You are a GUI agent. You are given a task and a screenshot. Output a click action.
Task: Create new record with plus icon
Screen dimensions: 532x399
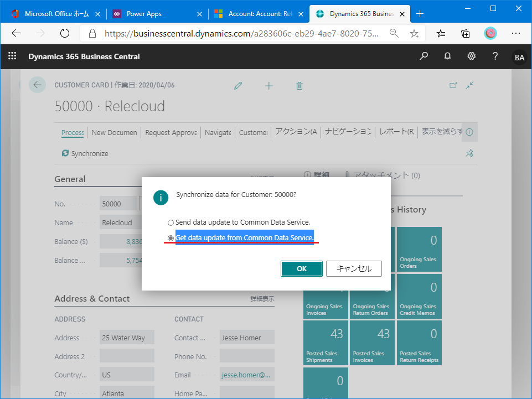[x=268, y=85]
